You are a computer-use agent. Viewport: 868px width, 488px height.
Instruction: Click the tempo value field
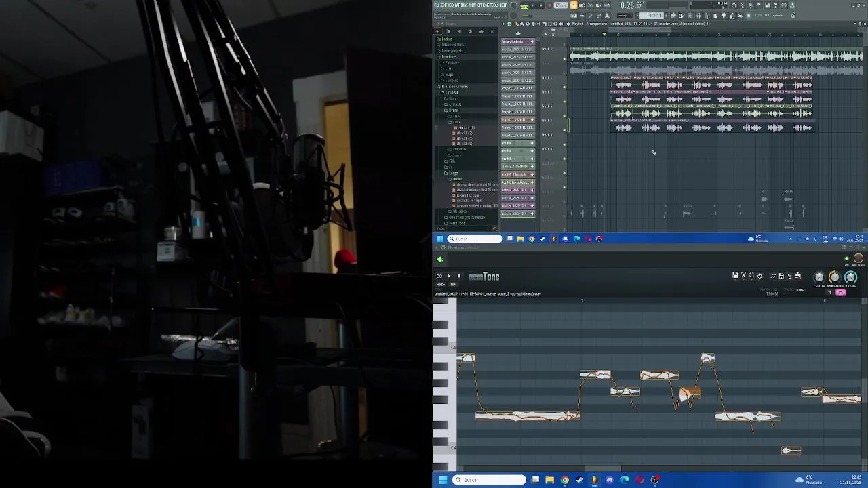click(562, 5)
